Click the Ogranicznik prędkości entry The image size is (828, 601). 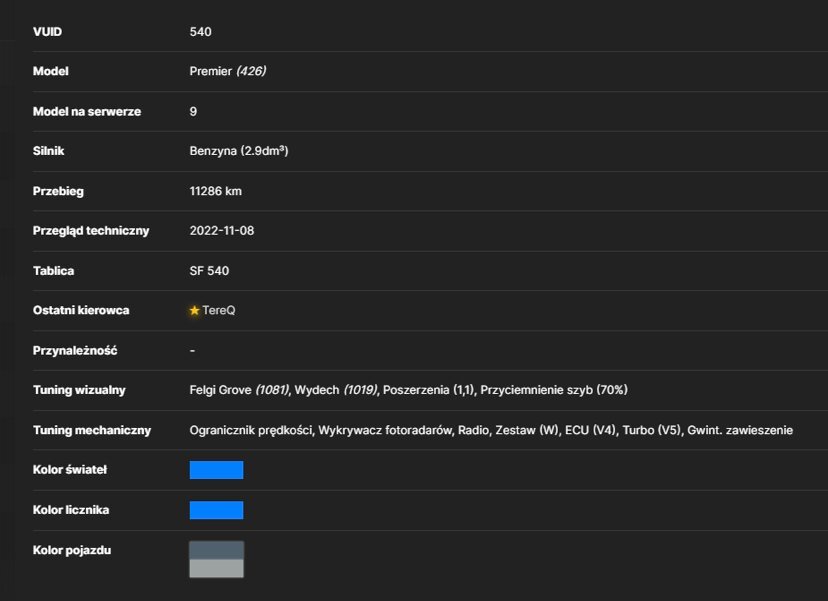pos(251,430)
